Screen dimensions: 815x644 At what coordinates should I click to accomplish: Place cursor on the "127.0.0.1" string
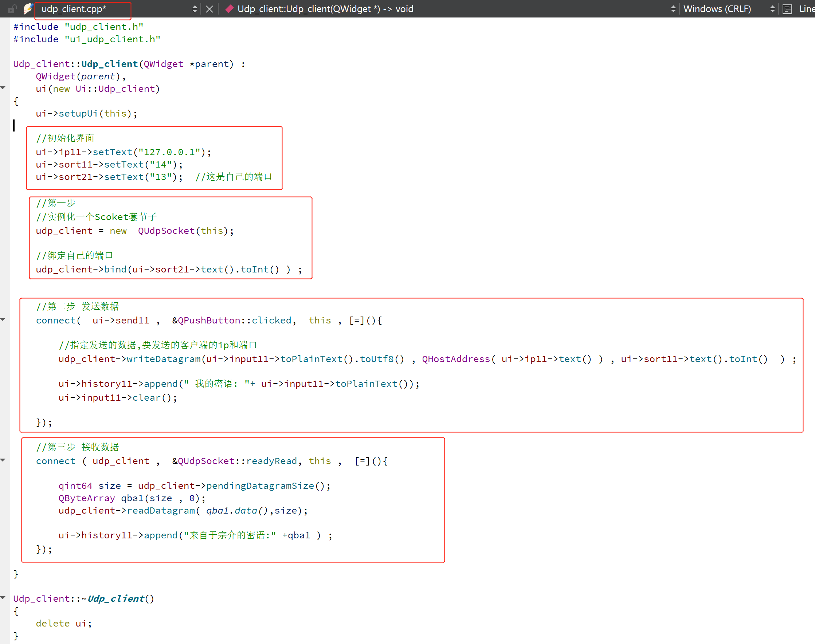[x=169, y=152]
